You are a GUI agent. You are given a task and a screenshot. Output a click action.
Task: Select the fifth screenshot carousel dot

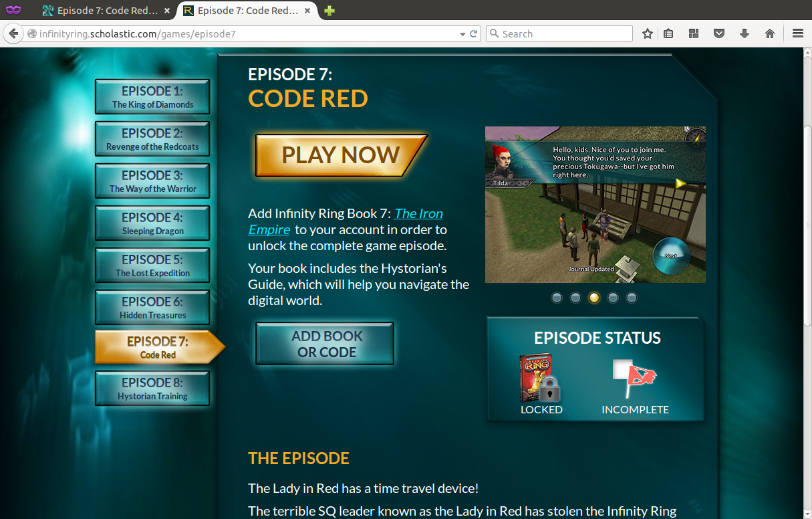(632, 298)
